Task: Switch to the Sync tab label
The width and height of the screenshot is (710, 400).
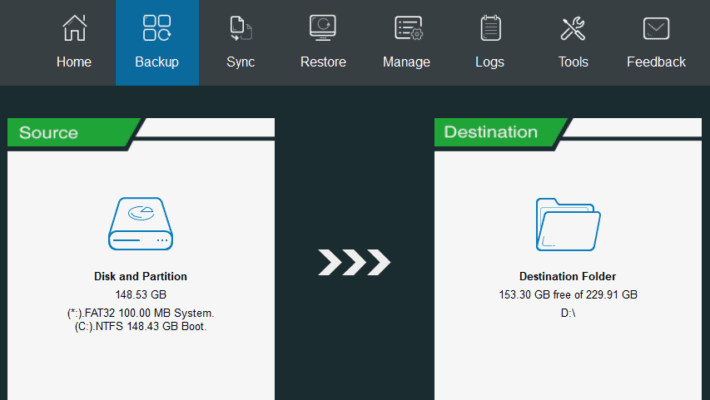Action: (x=240, y=62)
